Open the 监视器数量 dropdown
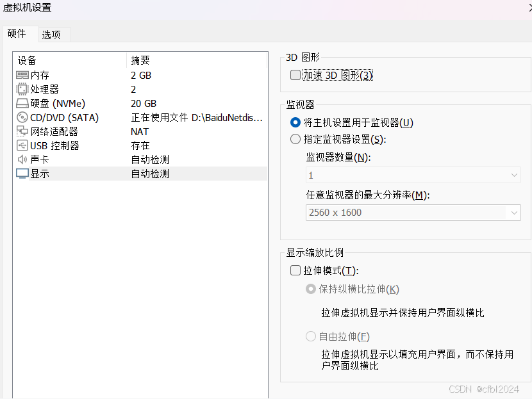The height and width of the screenshot is (399, 532). coord(413,175)
